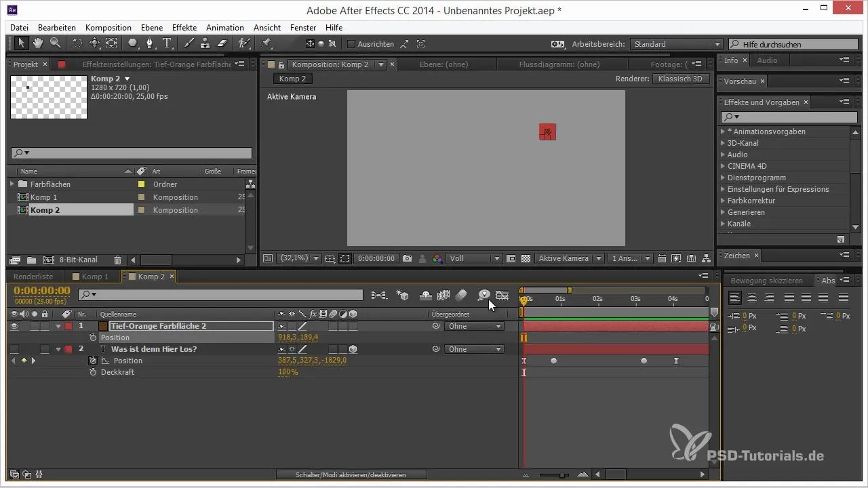Click the Graph Editor icon in timeline
Viewport: 868px width, 488px height.
[502, 295]
